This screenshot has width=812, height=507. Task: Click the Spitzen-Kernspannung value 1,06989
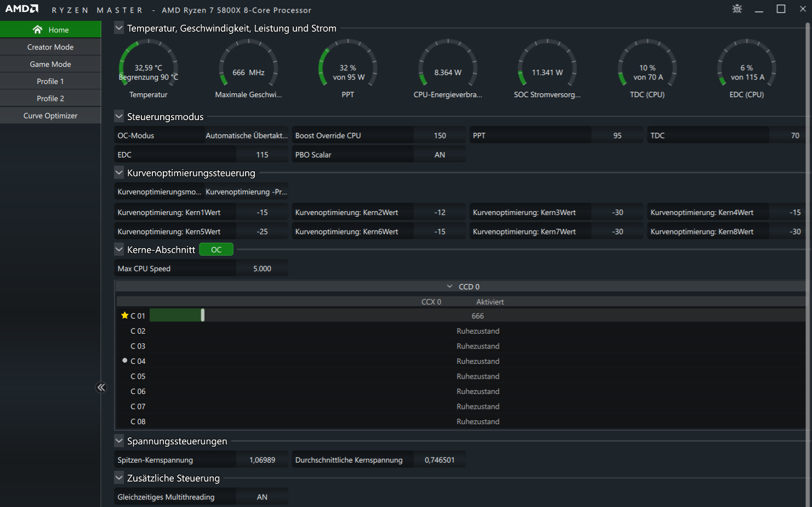[262, 460]
